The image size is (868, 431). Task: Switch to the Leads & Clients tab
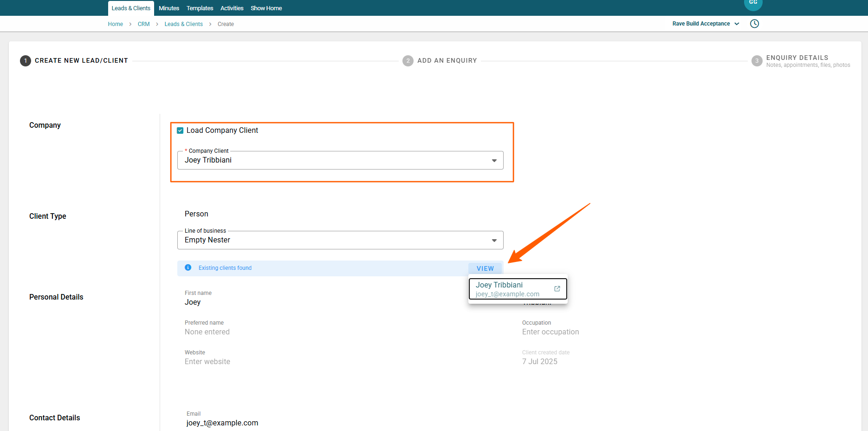click(131, 8)
